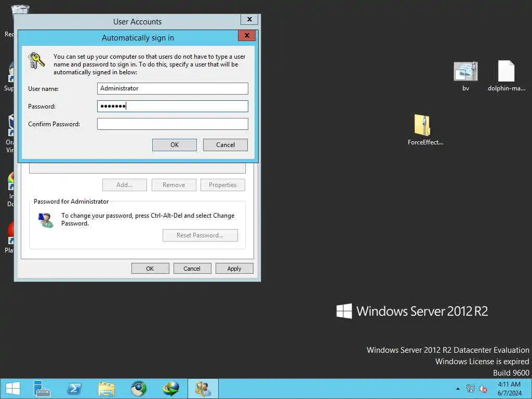Confirm with OK in Automatically sign in dialog
Viewport: 532px width, 399px height.
(175, 145)
